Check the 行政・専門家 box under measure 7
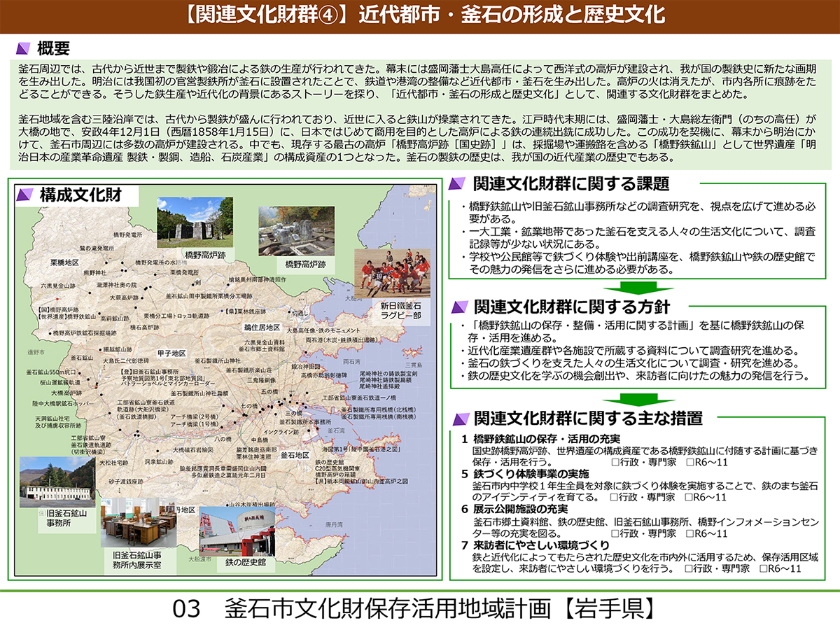The width and height of the screenshot is (840, 630). coord(689,569)
